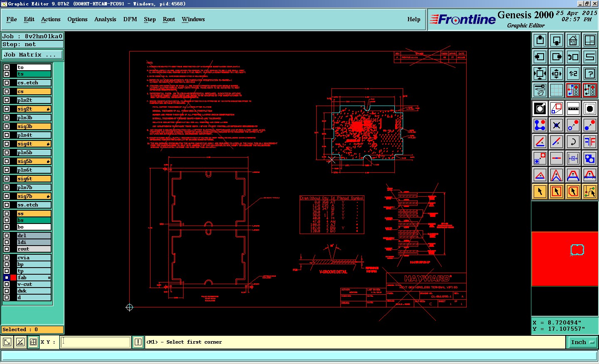Viewport: 599px width, 364px height.
Task: Choose the mirror F symbol tool
Action: pos(590,142)
